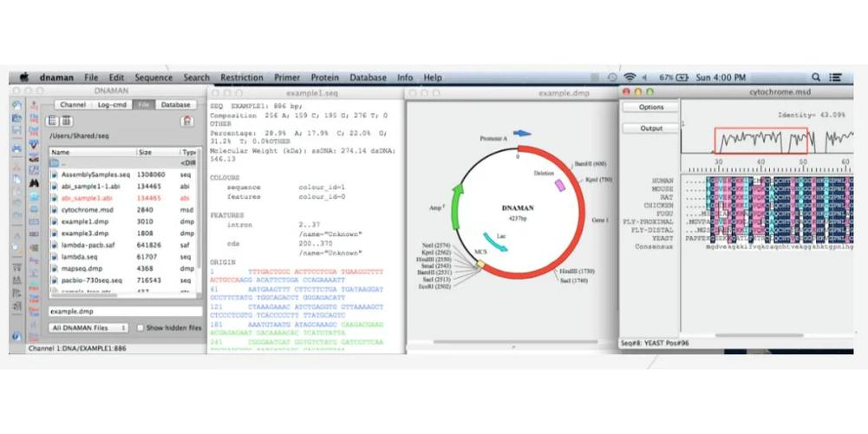The height and width of the screenshot is (434, 868).
Task: Click the HindIII (1730) site label
Action: (577, 271)
